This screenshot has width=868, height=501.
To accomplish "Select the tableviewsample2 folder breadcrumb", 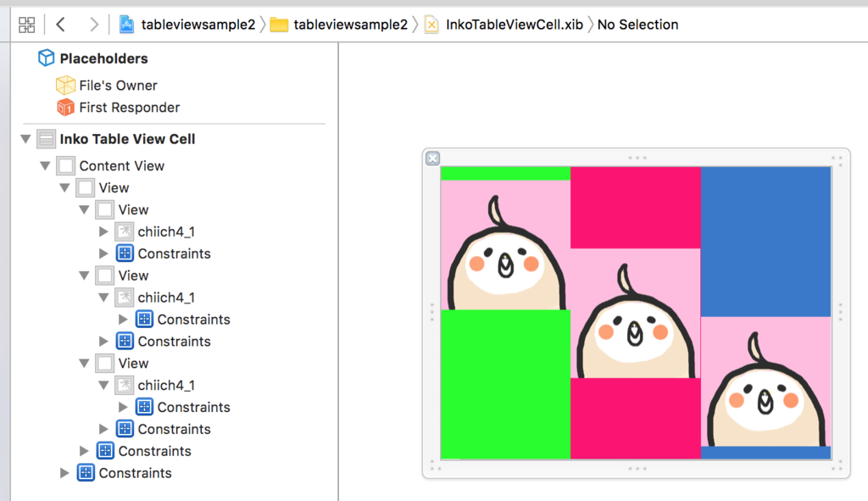I will pyautogui.click(x=350, y=25).
